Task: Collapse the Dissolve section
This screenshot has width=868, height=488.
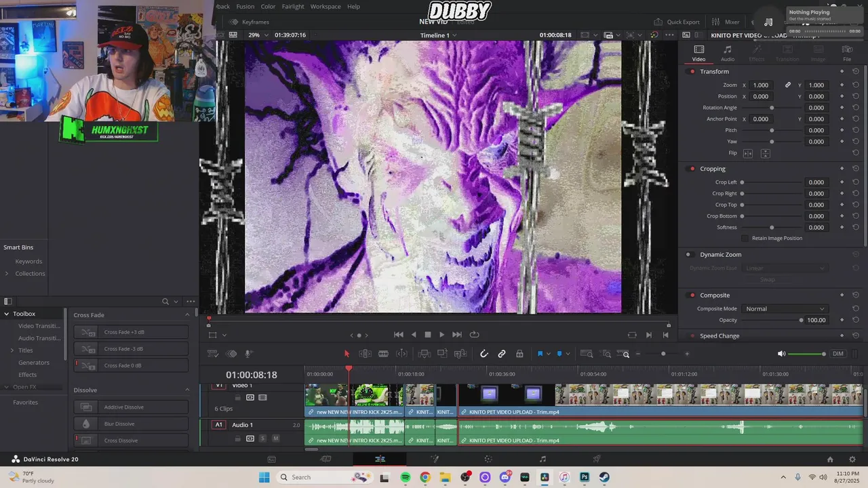Action: click(x=187, y=390)
